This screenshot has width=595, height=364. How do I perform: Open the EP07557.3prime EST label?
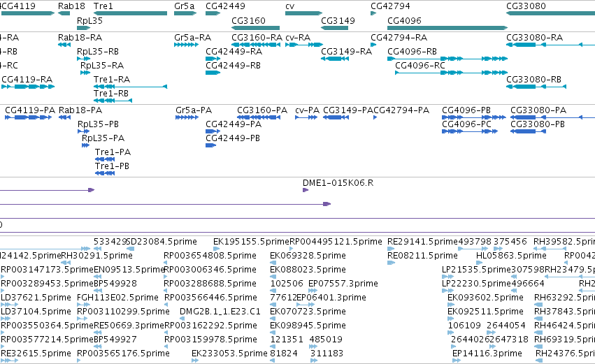(343, 284)
